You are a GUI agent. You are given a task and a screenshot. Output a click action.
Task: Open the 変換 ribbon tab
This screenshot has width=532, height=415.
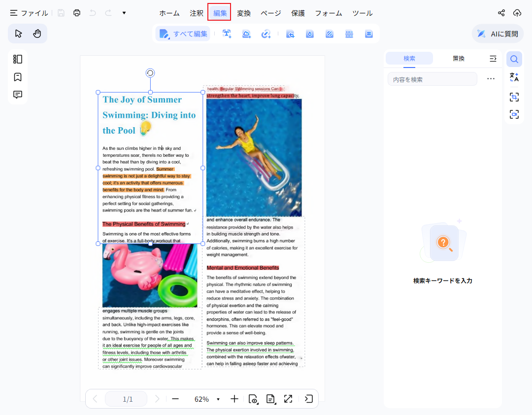pos(243,13)
